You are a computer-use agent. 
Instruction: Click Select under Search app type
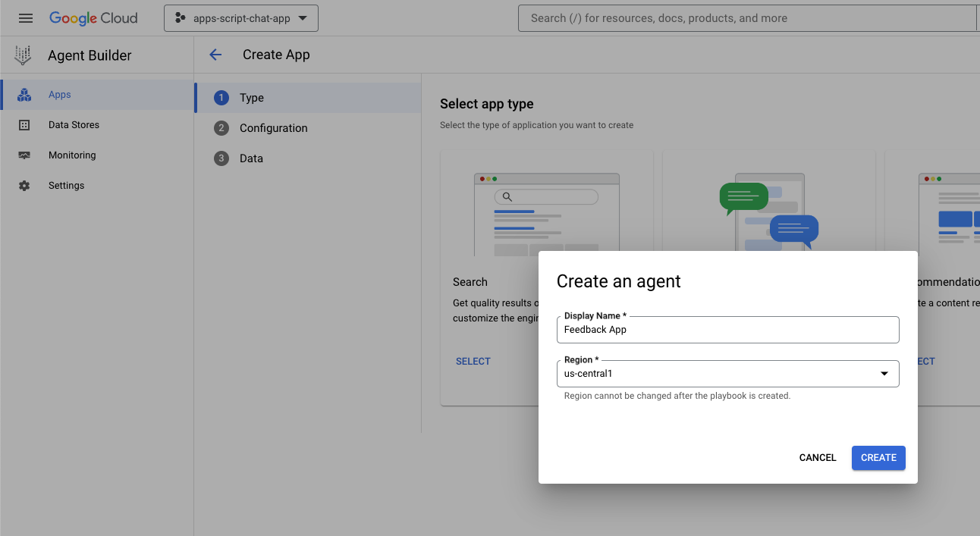coord(473,362)
